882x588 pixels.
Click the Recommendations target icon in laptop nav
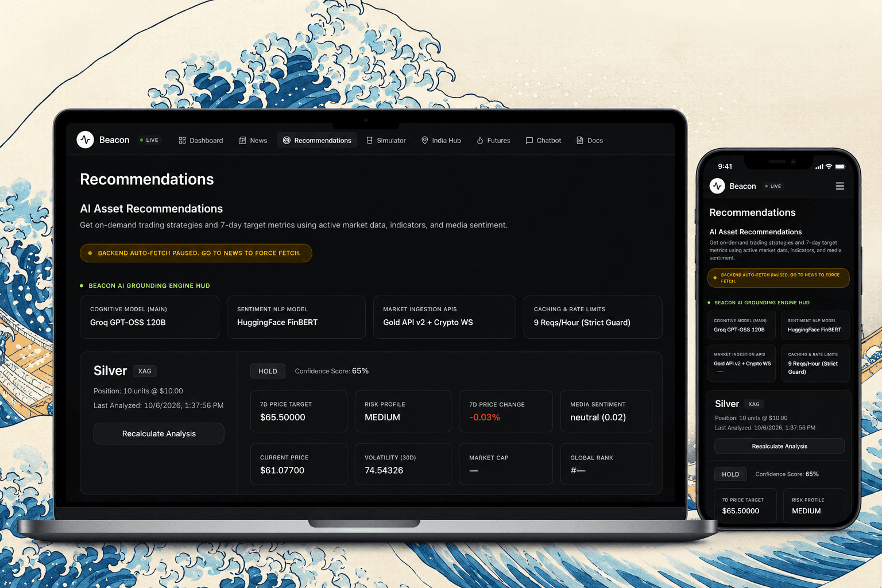pyautogui.click(x=287, y=140)
